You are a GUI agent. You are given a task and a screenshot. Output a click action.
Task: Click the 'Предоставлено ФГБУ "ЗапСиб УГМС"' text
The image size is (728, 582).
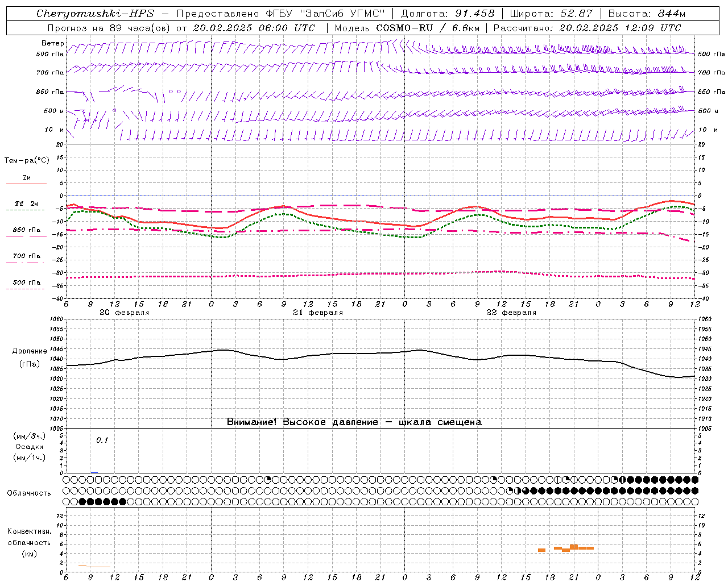tap(280, 14)
